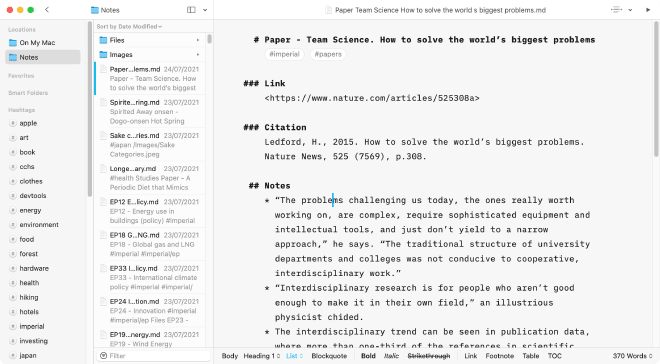Screen dimensions: 660x364
Task: Open the Sake c...ries.md note
Action: (150, 145)
